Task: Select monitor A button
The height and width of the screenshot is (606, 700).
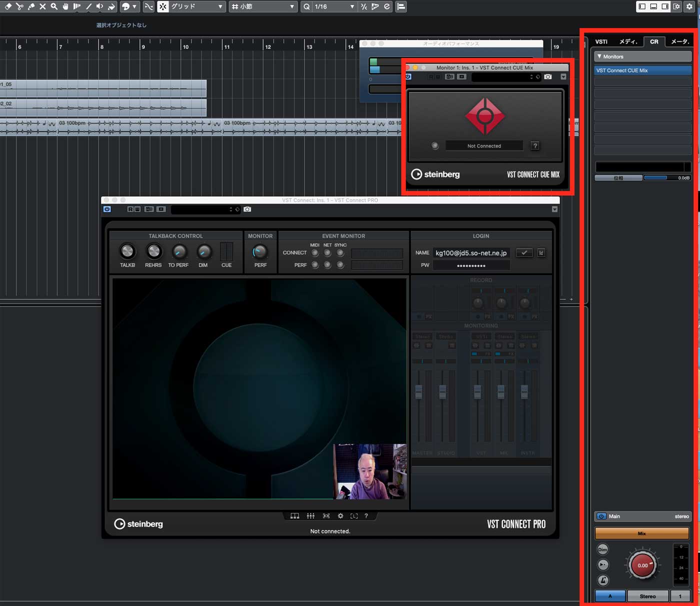Action: click(610, 596)
